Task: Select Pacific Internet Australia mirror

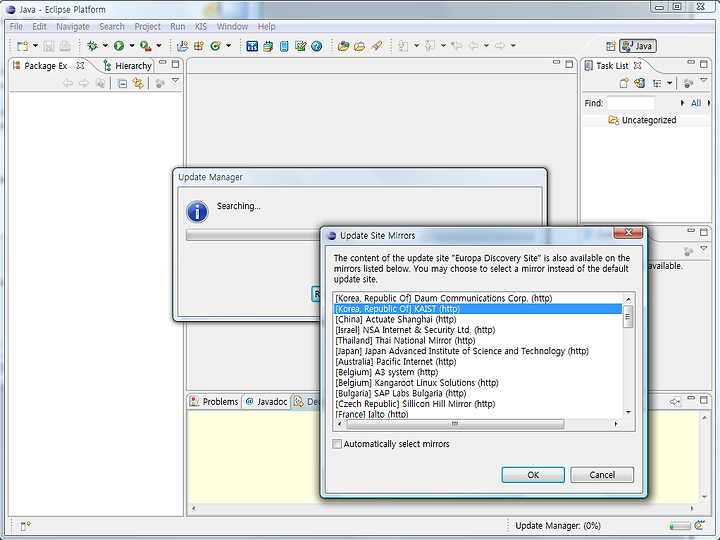Action: click(478, 361)
